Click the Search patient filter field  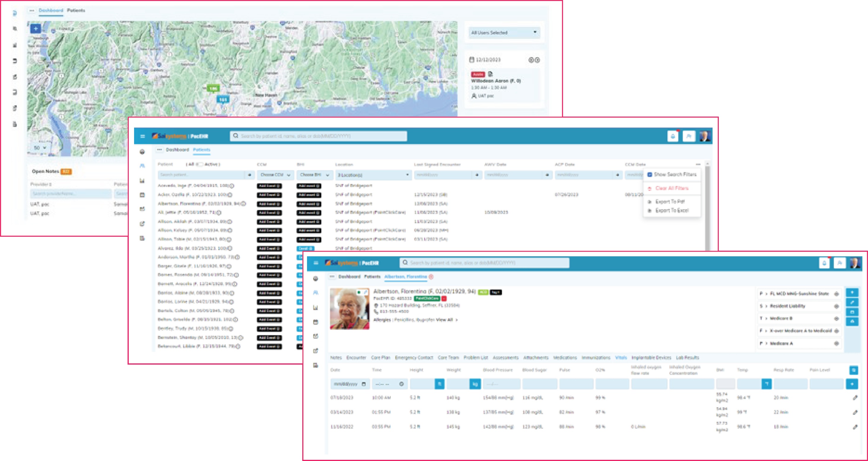pyautogui.click(x=201, y=175)
